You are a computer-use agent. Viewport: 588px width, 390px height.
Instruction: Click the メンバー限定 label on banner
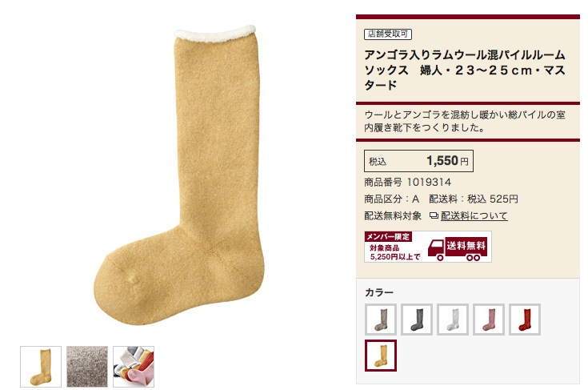[x=388, y=236]
